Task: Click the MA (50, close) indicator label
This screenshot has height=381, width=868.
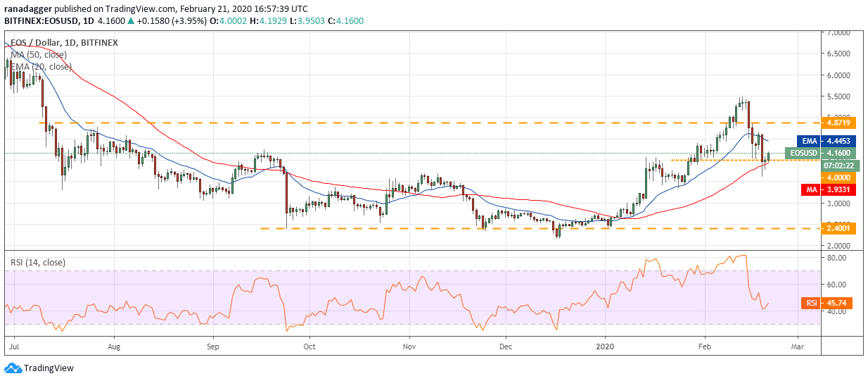Action: 39,55
